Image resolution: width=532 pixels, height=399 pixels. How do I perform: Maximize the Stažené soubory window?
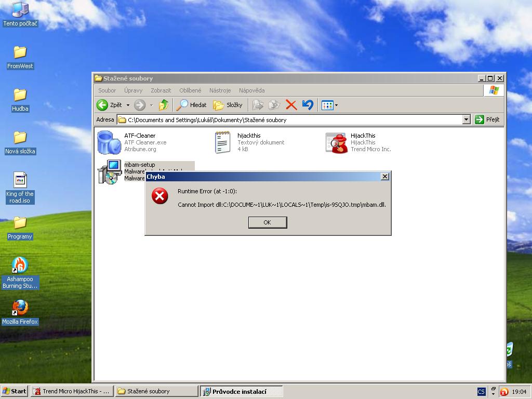coord(490,78)
